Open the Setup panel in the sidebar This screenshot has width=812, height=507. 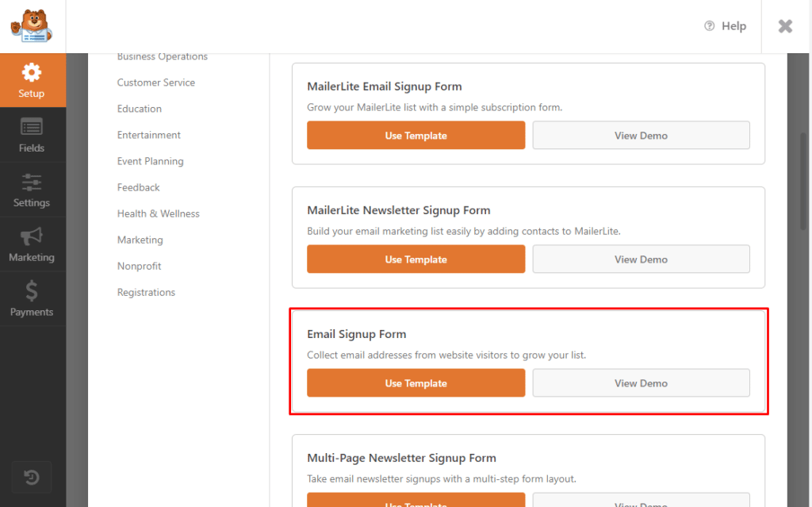tap(33, 79)
